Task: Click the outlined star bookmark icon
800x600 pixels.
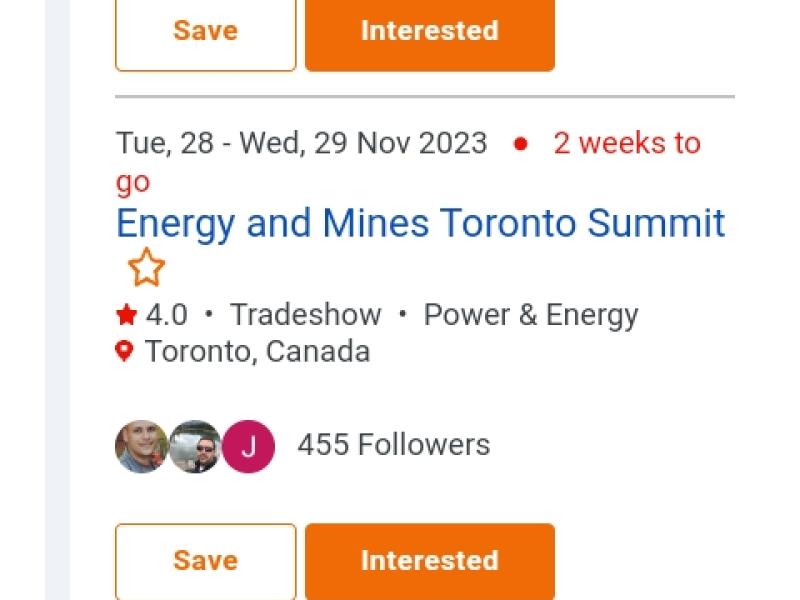Action: point(146,267)
